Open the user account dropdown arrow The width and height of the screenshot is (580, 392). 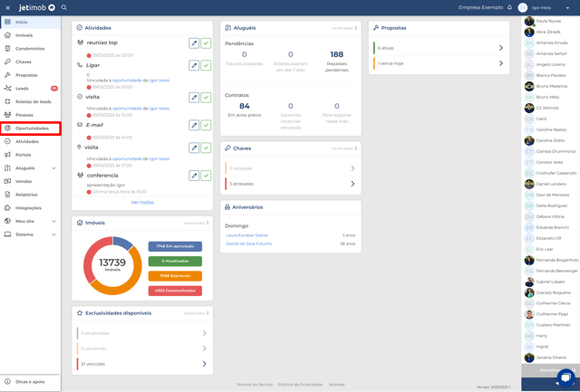[x=567, y=8]
